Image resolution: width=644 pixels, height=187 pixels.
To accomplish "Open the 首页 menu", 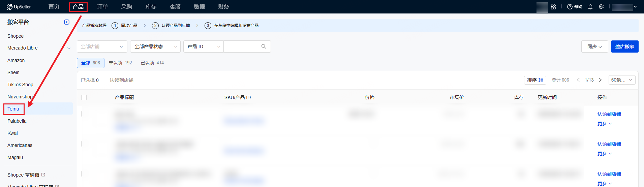I will click(x=54, y=7).
